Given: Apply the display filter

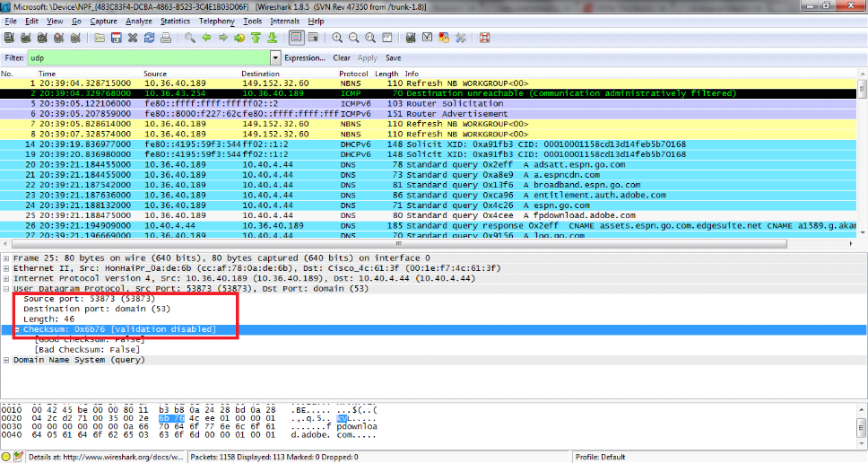Looking at the screenshot, I should [367, 57].
